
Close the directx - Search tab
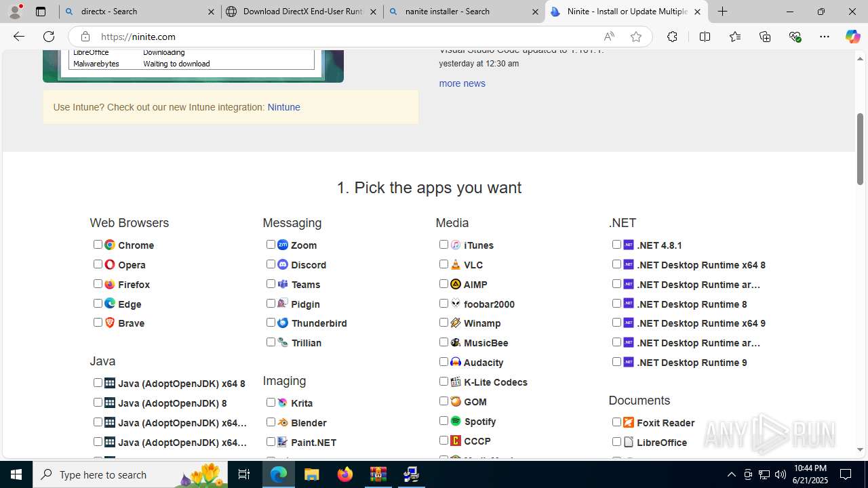[x=211, y=12]
